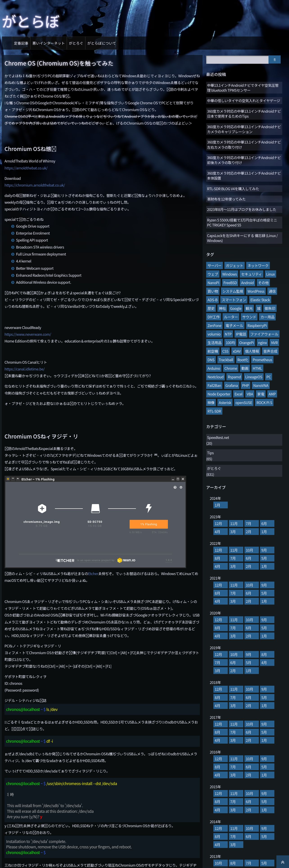289x868 pixels.
Task: Click the Etcher select-image plus icon
Action: [x=42, y=508]
